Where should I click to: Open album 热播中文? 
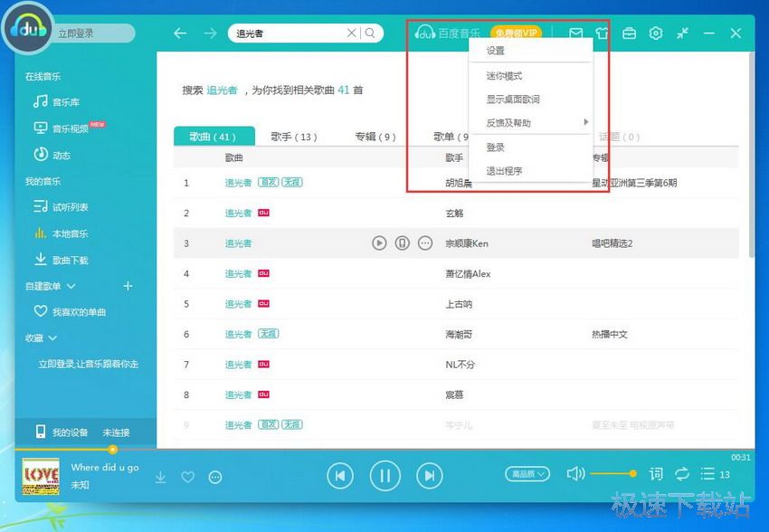[x=610, y=335]
